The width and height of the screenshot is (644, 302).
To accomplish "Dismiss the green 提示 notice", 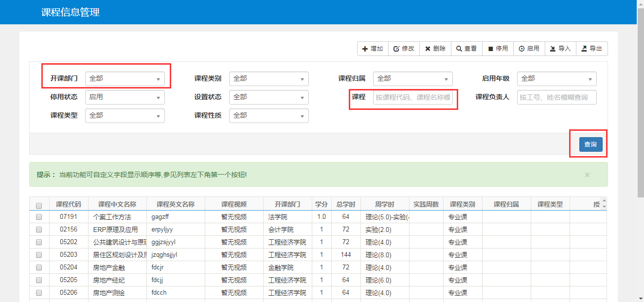I will (x=587, y=175).
